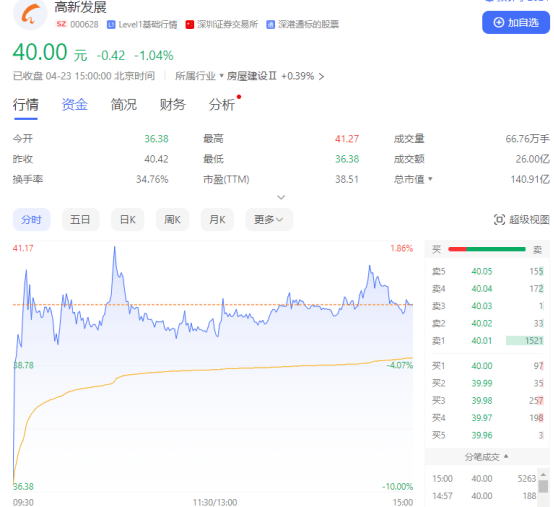Screen dimensions: 554x507
Task: Open the 总市值 dropdown triangle
Action: pyautogui.click(x=430, y=179)
